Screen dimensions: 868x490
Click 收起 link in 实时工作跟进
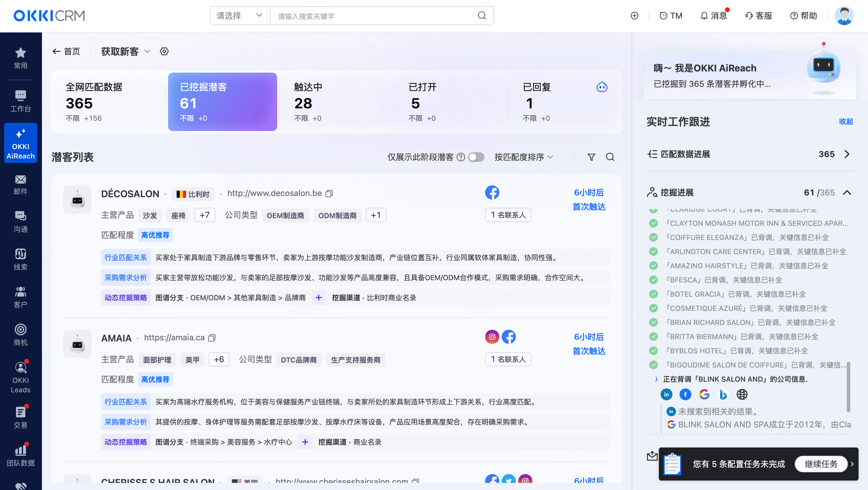point(846,122)
